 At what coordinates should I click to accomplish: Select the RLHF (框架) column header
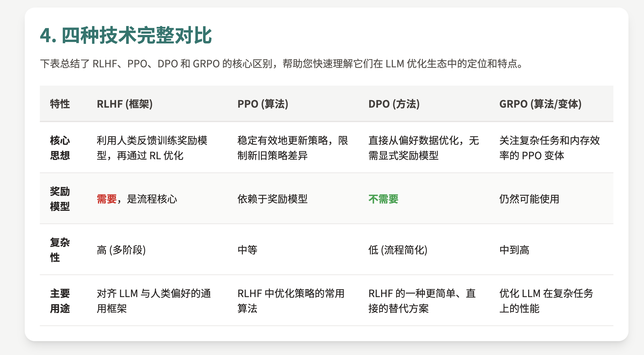(125, 104)
